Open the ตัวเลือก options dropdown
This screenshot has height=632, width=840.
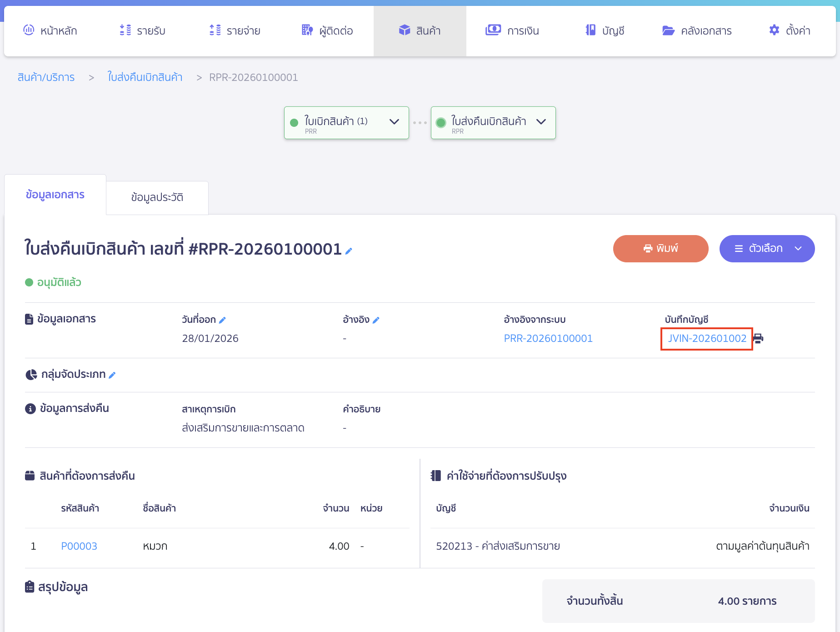click(767, 249)
